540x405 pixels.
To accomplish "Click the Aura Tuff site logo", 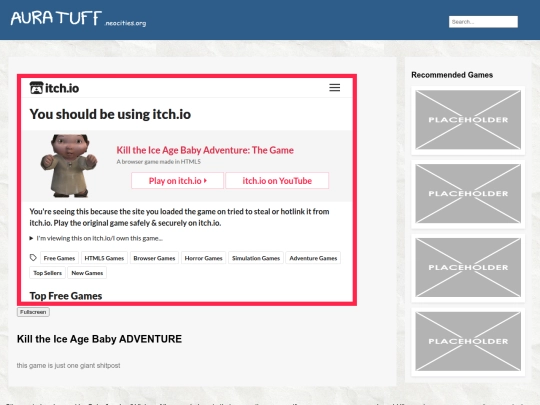I will coord(78,18).
